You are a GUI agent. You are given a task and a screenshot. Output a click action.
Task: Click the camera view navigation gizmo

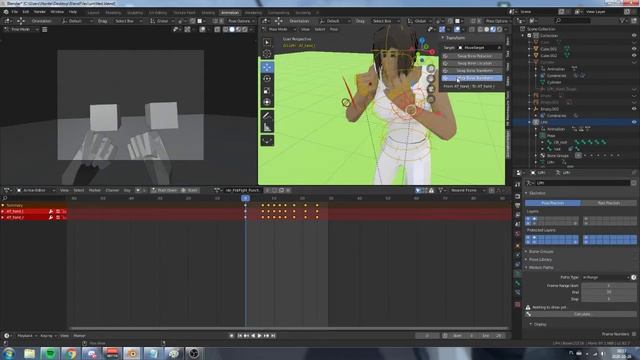pyautogui.click(x=431, y=89)
